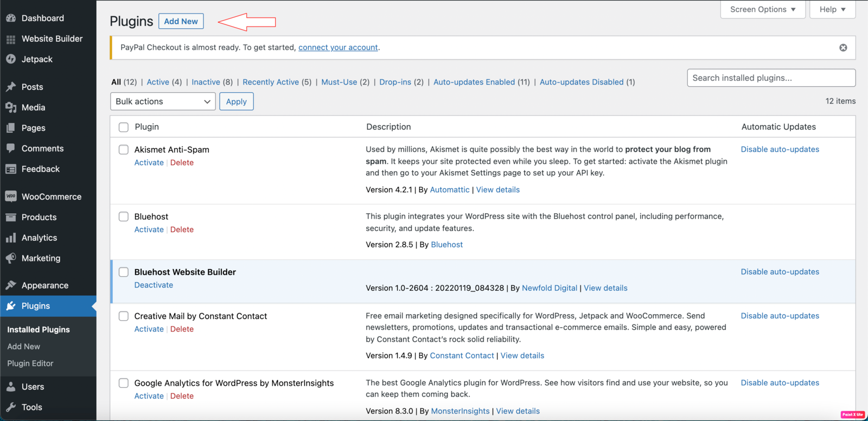
Task: Disable auto-updates for Creative Mail
Action: [780, 316]
